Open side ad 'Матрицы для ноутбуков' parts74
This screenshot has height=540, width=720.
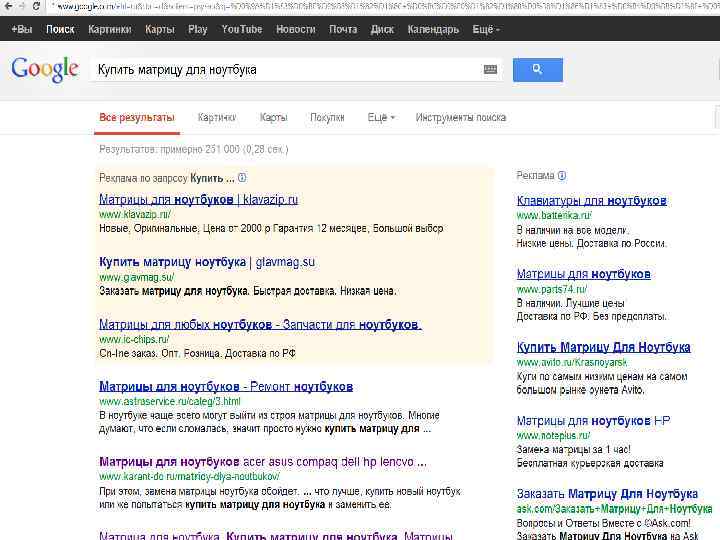(x=584, y=274)
